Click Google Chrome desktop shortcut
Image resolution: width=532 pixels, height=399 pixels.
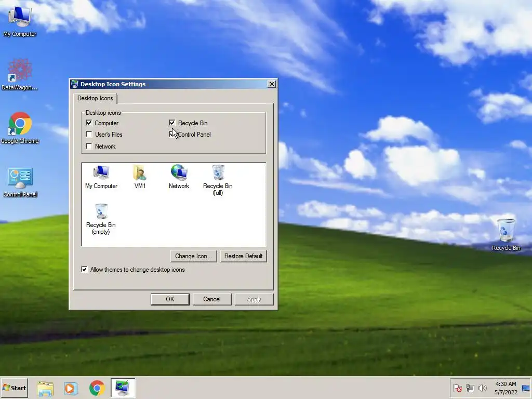20,128
